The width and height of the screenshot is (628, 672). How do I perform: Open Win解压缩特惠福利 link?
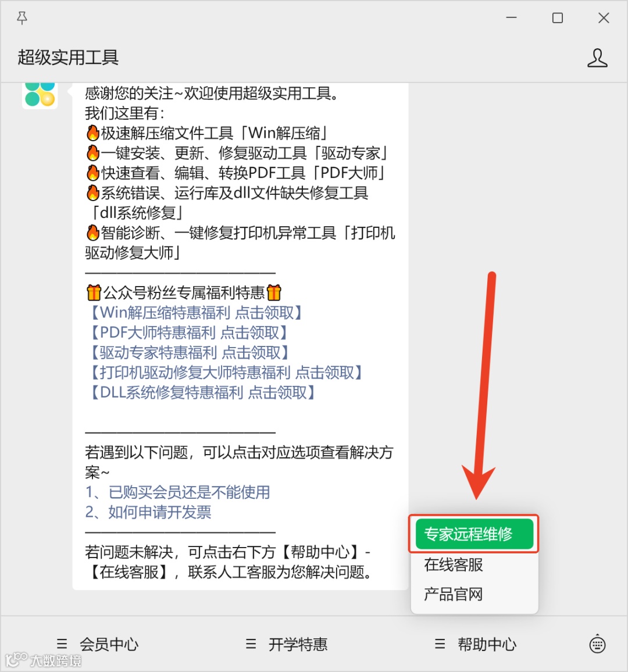click(x=196, y=312)
